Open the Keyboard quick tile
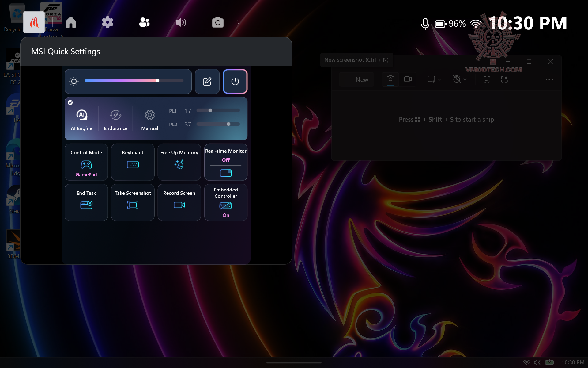Screen dimensions: 588x368 (x=133, y=162)
